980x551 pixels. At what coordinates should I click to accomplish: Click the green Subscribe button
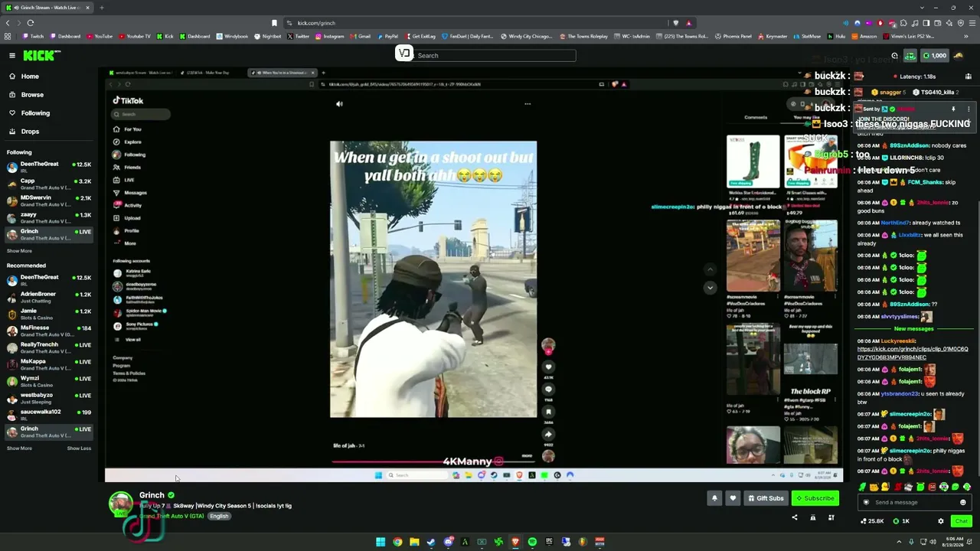pos(815,498)
